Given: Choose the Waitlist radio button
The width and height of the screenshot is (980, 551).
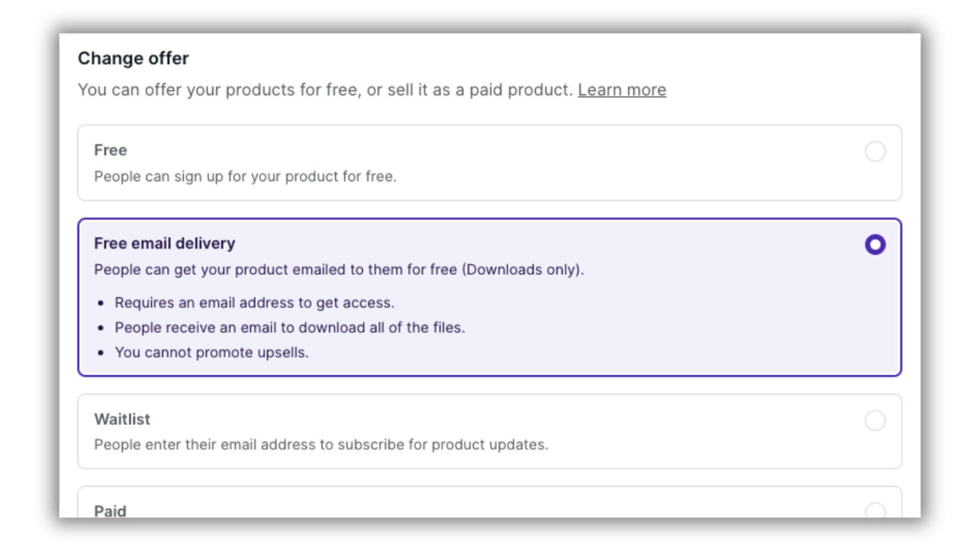Looking at the screenshot, I should coord(875,420).
